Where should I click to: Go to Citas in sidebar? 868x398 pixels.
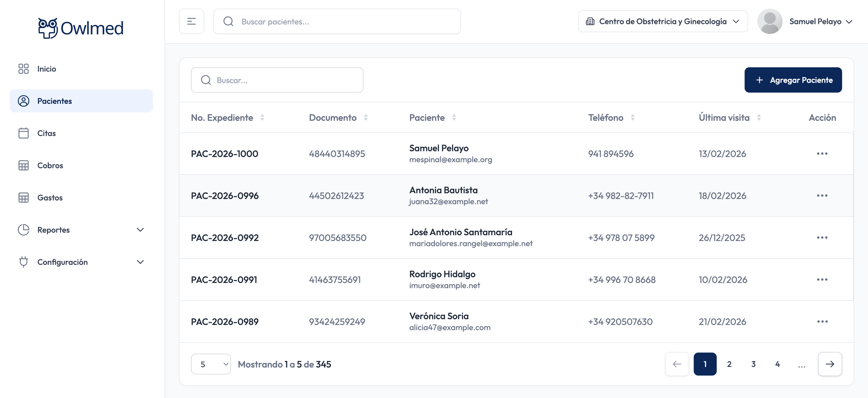pyautogui.click(x=47, y=133)
